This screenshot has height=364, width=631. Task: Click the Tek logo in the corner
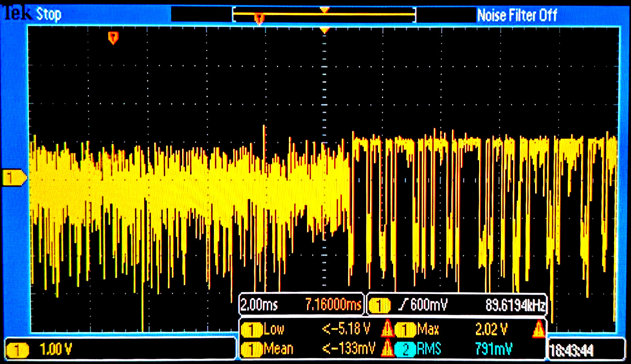[17, 13]
